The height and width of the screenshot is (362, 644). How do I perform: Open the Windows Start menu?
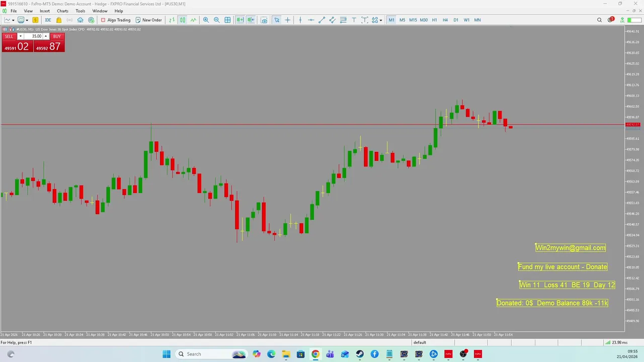(x=167, y=354)
